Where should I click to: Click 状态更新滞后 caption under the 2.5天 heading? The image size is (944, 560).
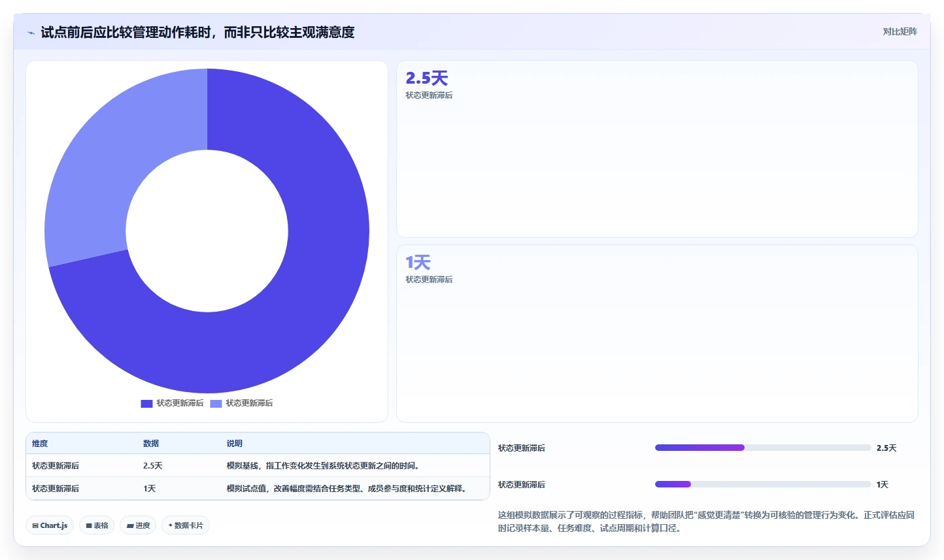coord(429,95)
